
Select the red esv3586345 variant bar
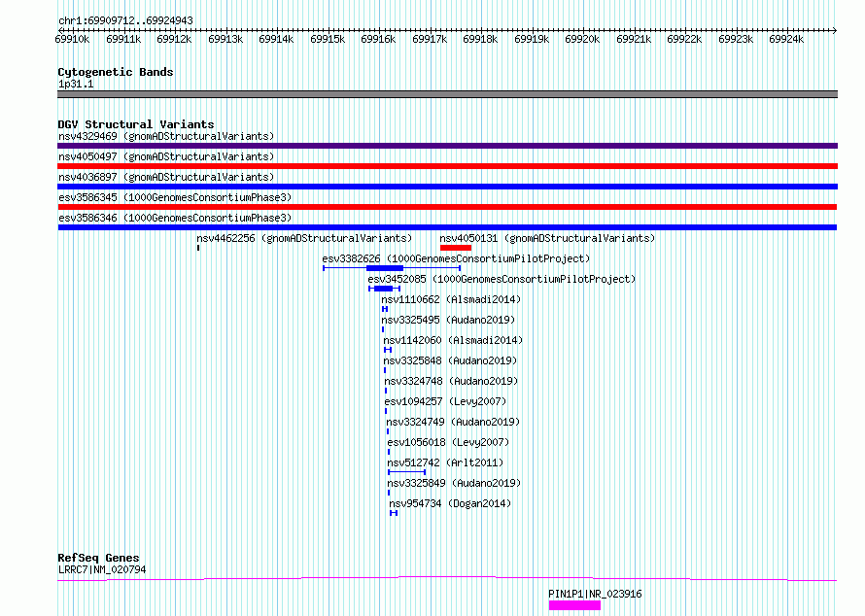click(447, 207)
